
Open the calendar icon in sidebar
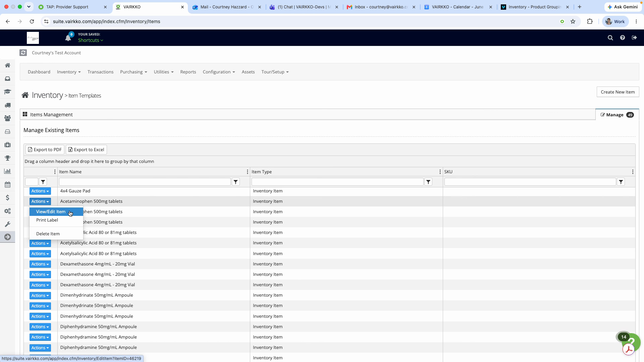(x=7, y=185)
